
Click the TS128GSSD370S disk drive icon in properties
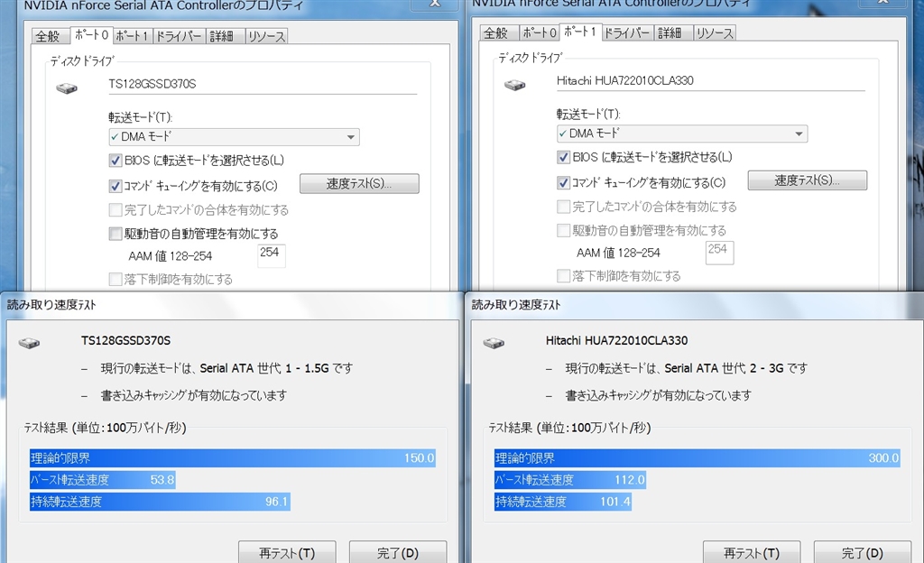coord(67,88)
